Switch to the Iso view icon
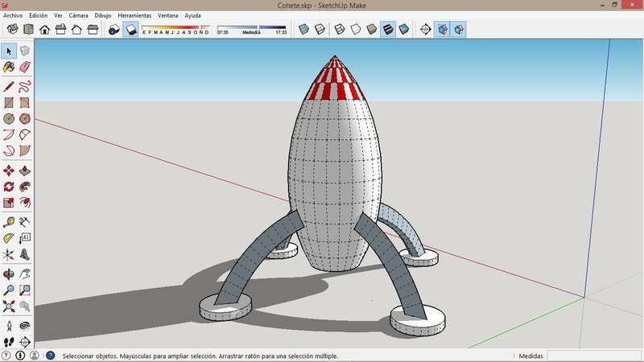 click(12, 30)
